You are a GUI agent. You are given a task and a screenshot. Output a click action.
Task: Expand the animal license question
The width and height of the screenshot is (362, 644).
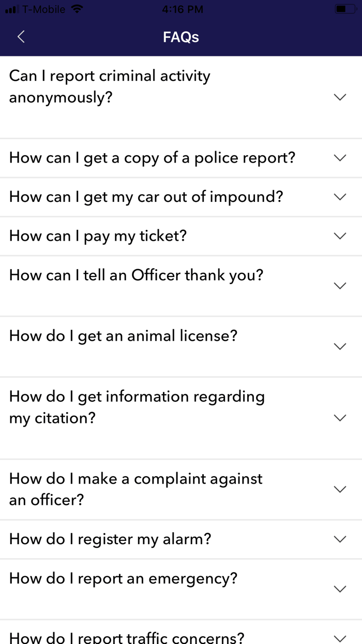(340, 346)
